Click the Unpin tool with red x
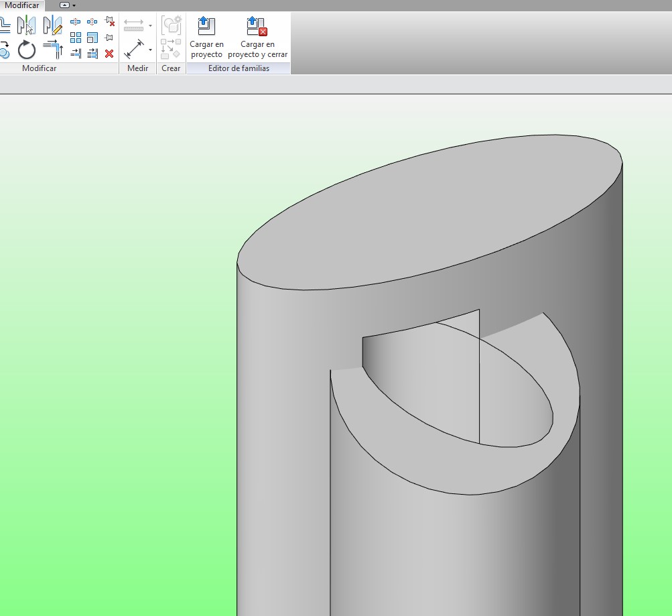Image resolution: width=672 pixels, height=616 pixels. (x=109, y=21)
